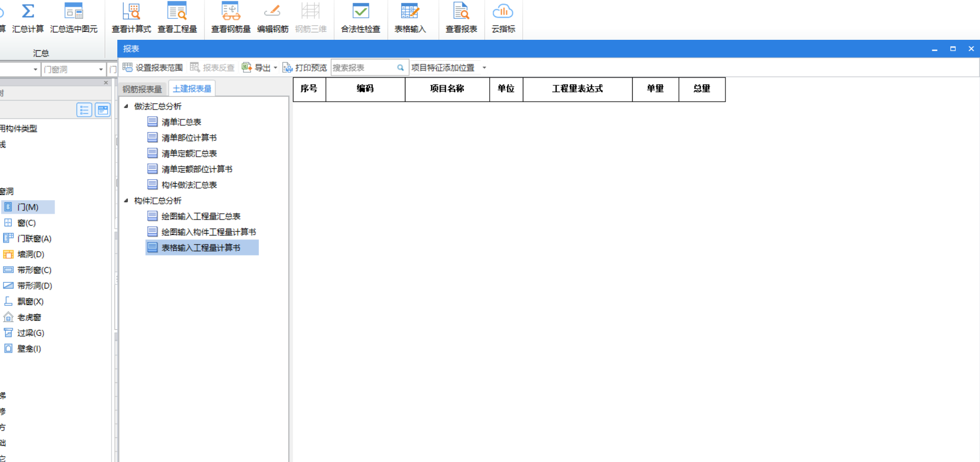Image resolution: width=980 pixels, height=462 pixels.
Task: Switch left panel to list view icon
Action: pos(84,109)
